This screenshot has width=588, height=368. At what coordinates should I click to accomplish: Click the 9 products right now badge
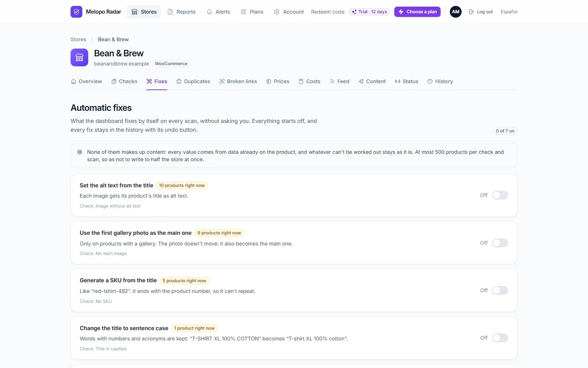point(219,233)
